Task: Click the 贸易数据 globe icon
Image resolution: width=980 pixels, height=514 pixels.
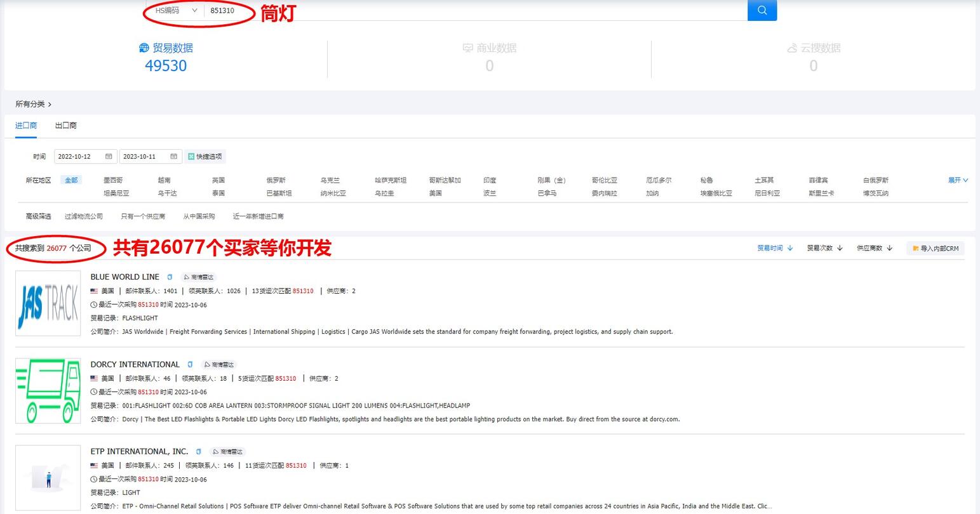Action: coord(144,48)
